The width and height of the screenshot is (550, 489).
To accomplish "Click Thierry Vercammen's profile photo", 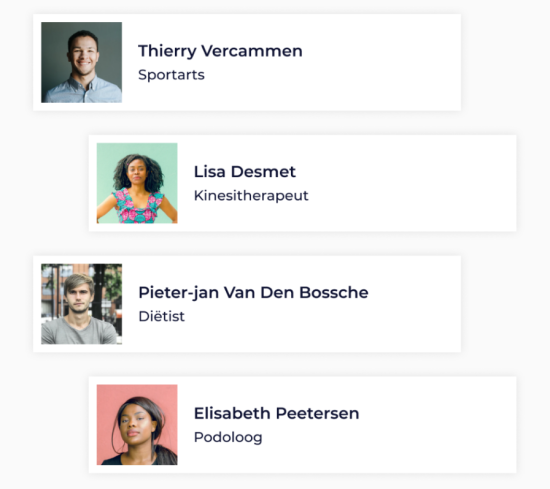I will (x=81, y=62).
